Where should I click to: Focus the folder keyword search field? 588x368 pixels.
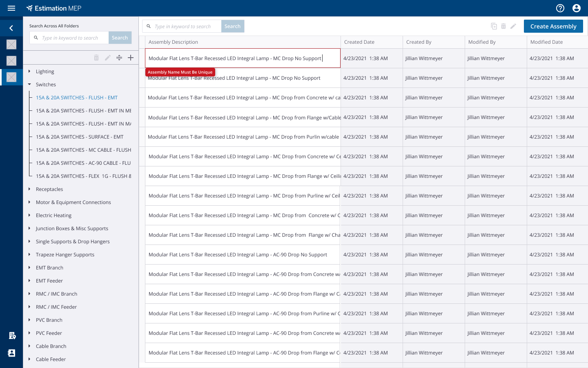click(69, 38)
